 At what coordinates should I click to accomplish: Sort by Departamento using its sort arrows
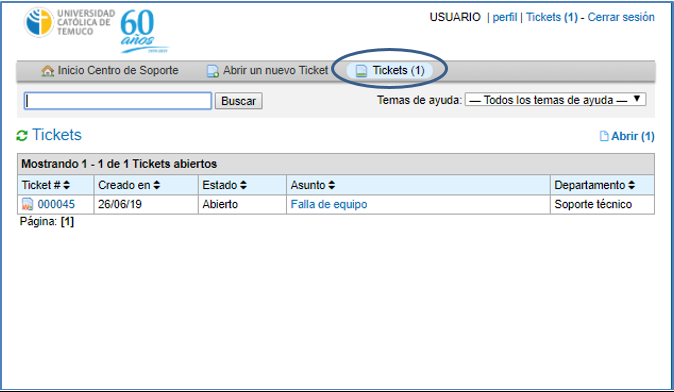[631, 185]
